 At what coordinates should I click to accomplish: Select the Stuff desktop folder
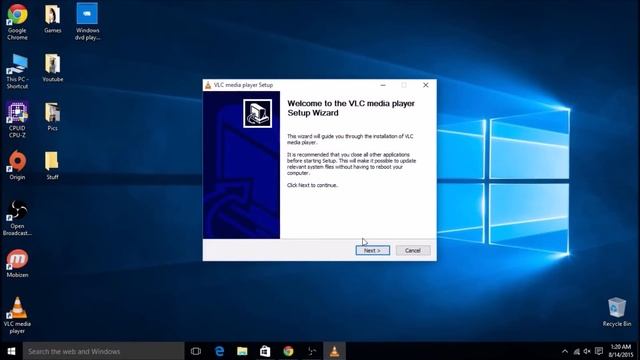[52, 165]
